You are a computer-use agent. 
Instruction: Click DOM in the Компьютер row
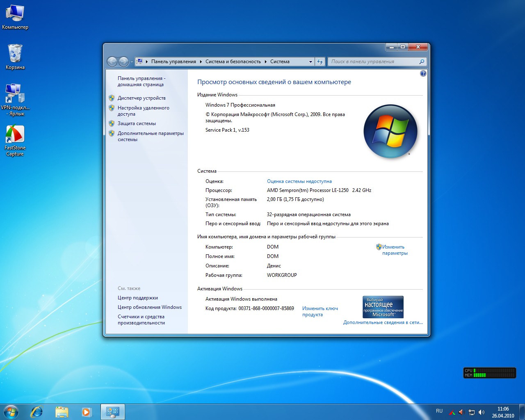coord(273,247)
